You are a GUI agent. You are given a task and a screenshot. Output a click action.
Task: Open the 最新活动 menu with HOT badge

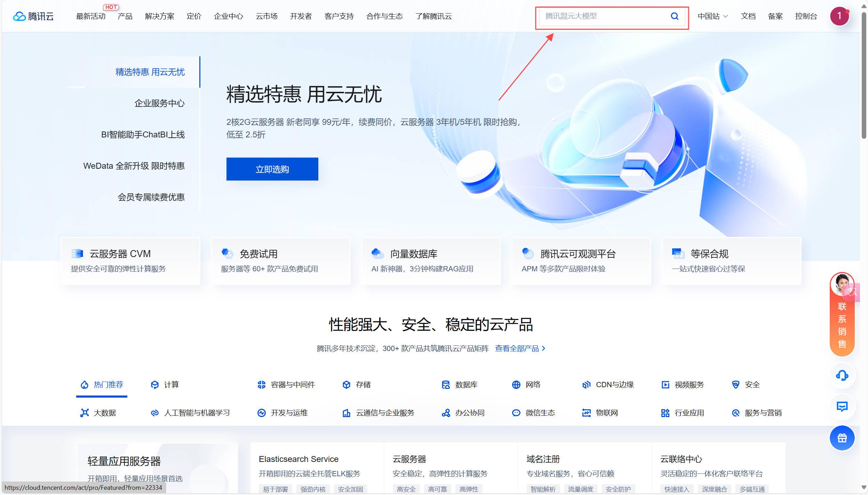pyautogui.click(x=91, y=16)
